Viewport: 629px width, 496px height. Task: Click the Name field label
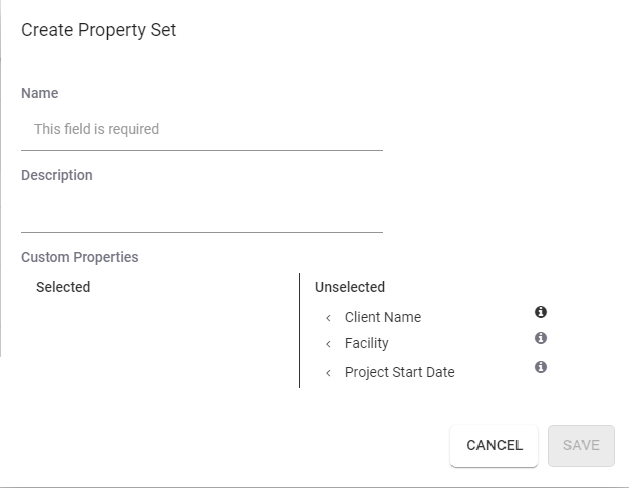pyautogui.click(x=39, y=93)
